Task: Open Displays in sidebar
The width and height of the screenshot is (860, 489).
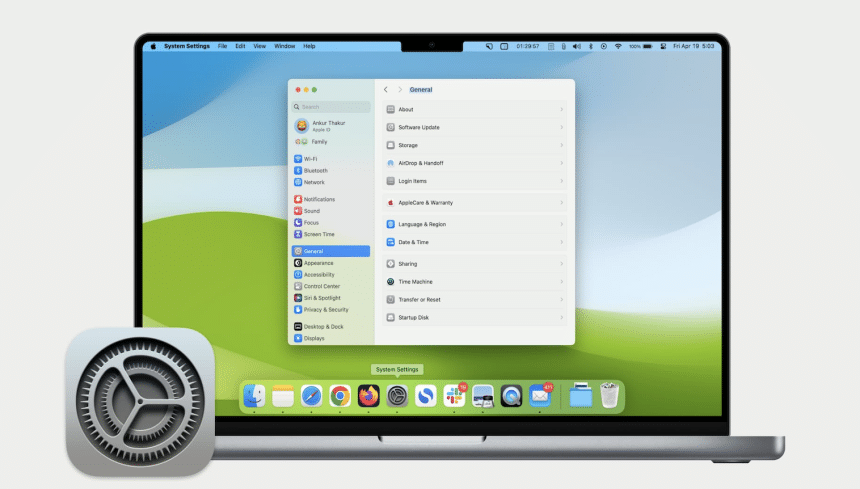Action: (331, 338)
